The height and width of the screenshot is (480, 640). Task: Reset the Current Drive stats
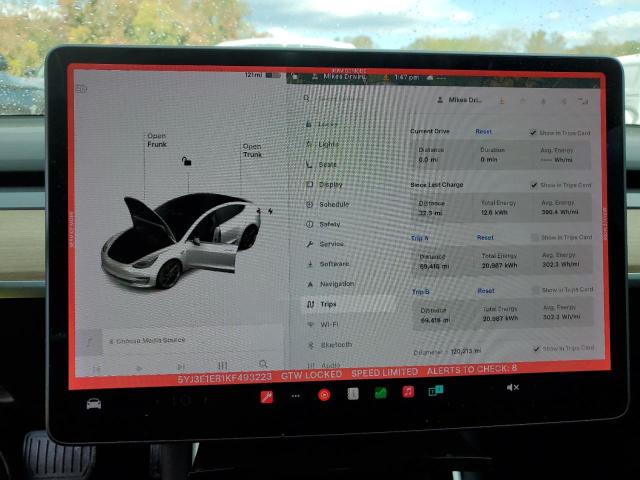(483, 132)
